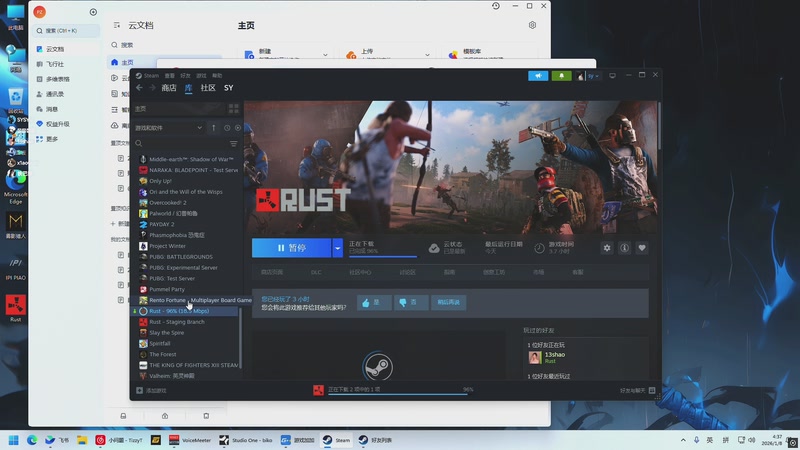
Task: Open the Rust DLC tab
Action: pyautogui.click(x=316, y=272)
